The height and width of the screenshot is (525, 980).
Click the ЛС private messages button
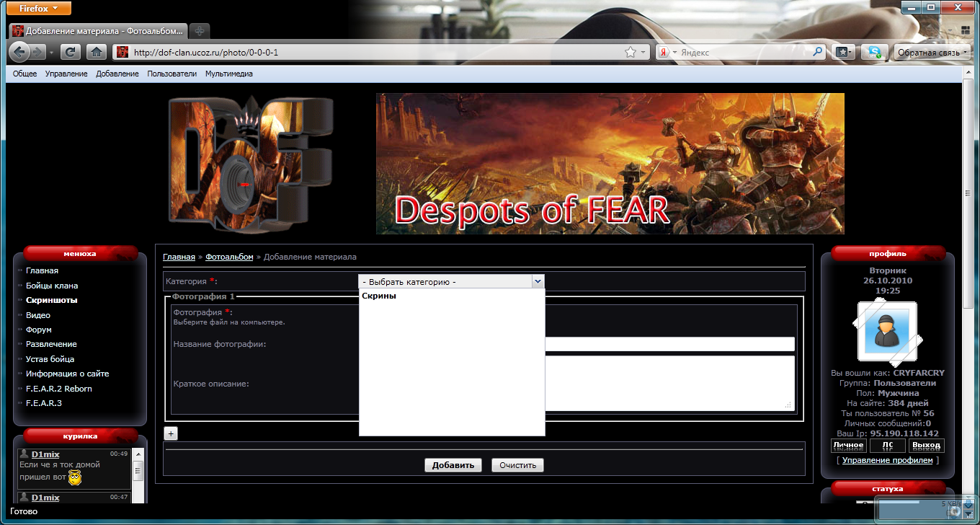pos(887,446)
